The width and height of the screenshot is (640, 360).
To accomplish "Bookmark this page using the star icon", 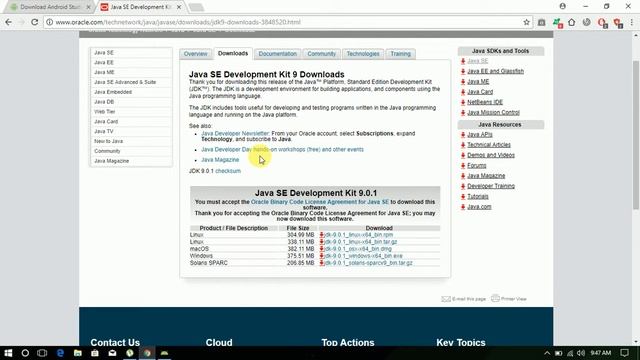I will pos(527,22).
